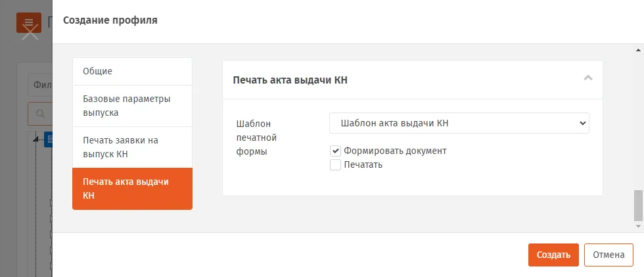644x277 pixels.
Task: Click the scrollbar down arrow
Action: point(638,226)
